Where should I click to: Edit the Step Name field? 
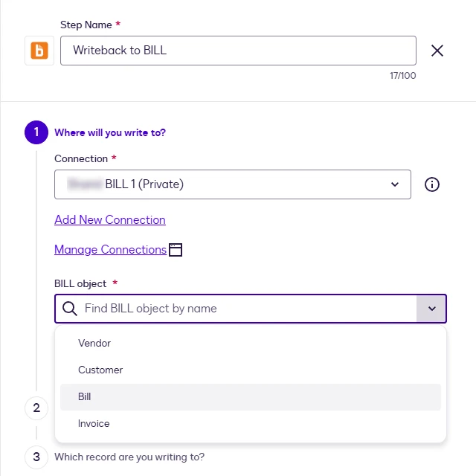pyautogui.click(x=238, y=51)
